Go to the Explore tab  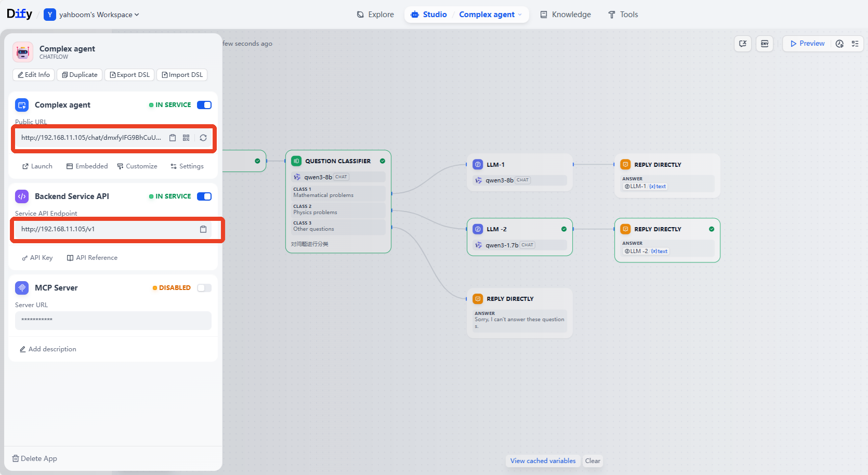[375, 15]
